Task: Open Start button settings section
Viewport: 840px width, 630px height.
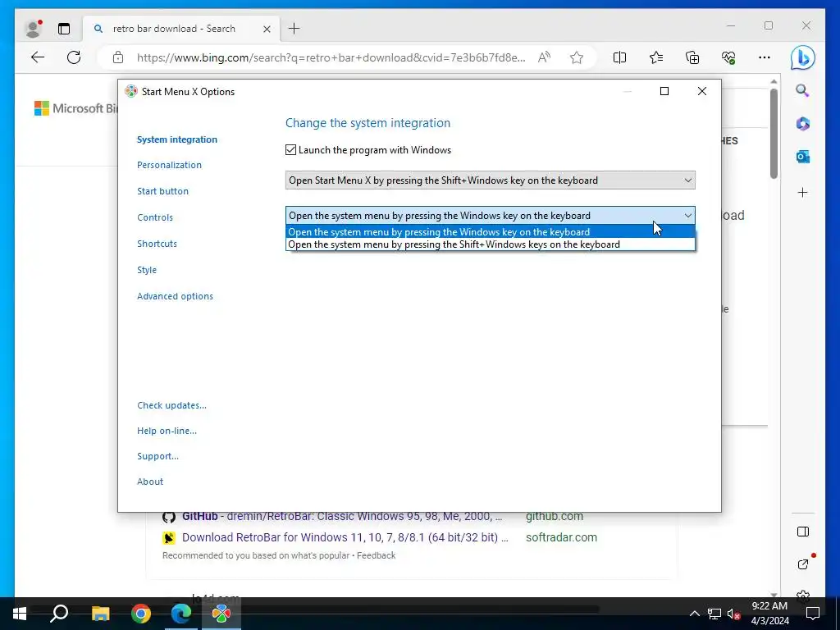Action: [162, 191]
